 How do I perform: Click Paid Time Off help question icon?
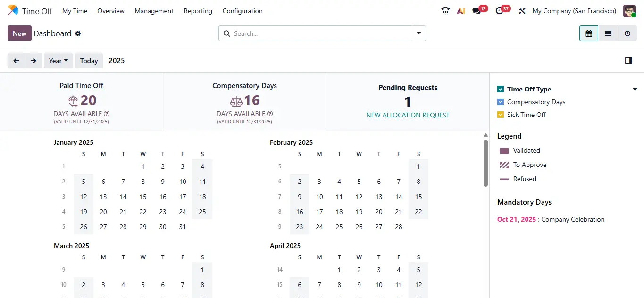(x=107, y=114)
